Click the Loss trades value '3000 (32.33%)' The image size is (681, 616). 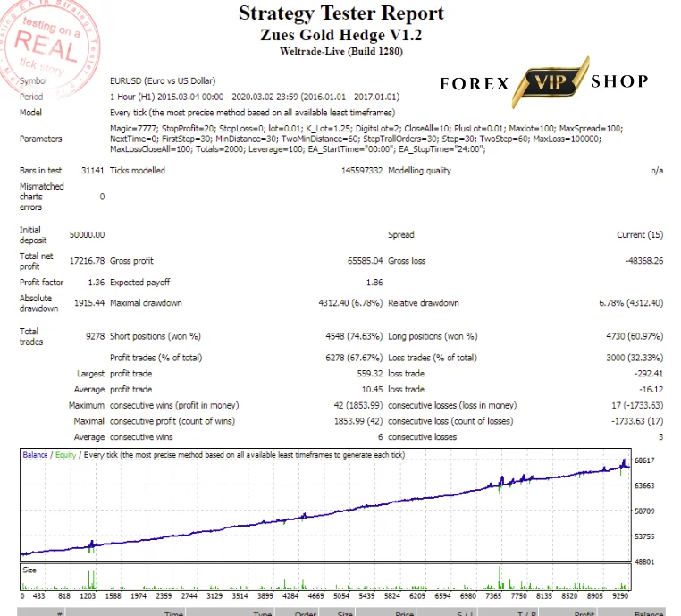click(635, 358)
